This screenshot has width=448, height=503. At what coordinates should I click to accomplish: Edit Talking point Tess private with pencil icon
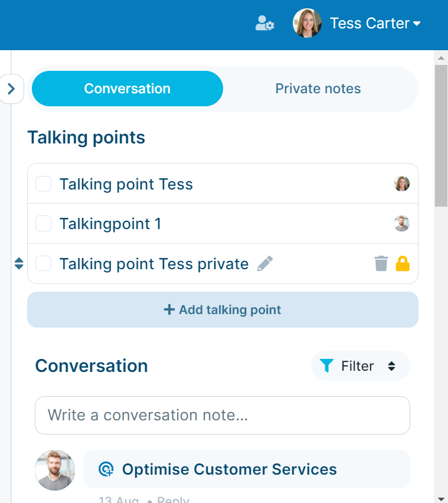265,264
